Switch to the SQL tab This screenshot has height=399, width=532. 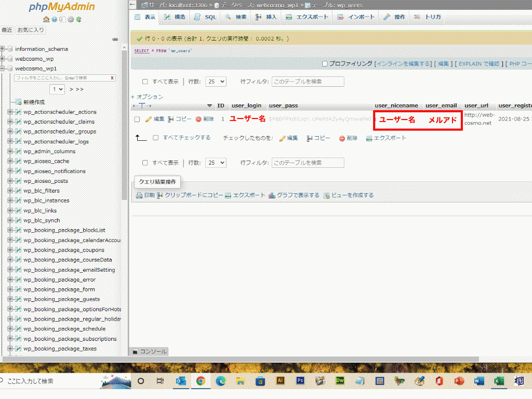205,17
